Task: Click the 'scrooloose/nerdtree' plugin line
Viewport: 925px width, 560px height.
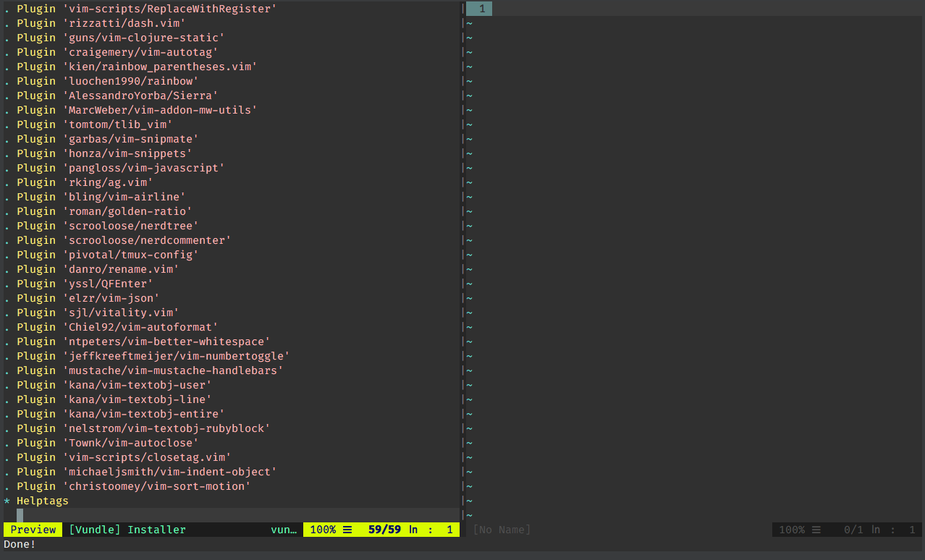Action: coord(101,226)
